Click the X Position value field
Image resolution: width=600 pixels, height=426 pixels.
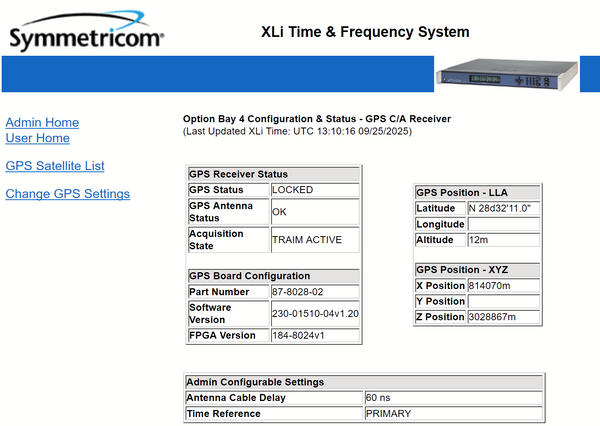504,286
